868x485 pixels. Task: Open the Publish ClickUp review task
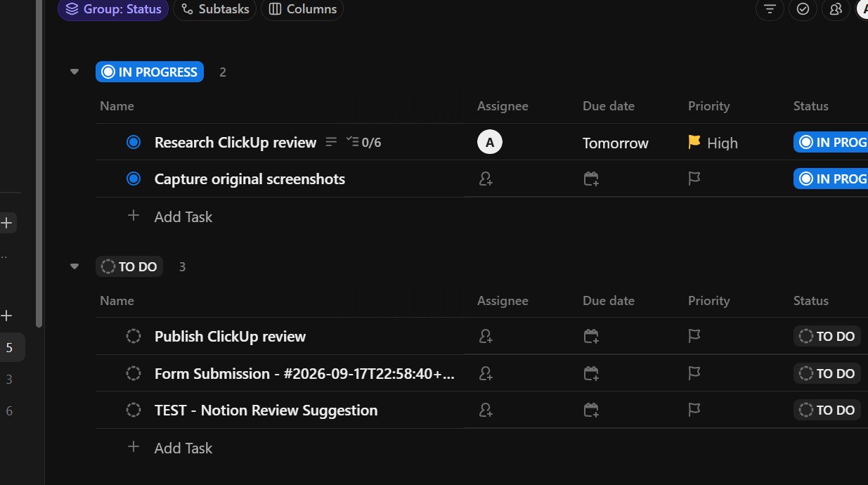point(230,336)
